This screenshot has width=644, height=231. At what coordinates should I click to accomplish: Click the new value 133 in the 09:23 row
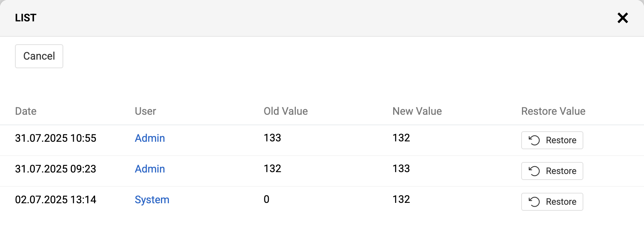tap(401, 168)
